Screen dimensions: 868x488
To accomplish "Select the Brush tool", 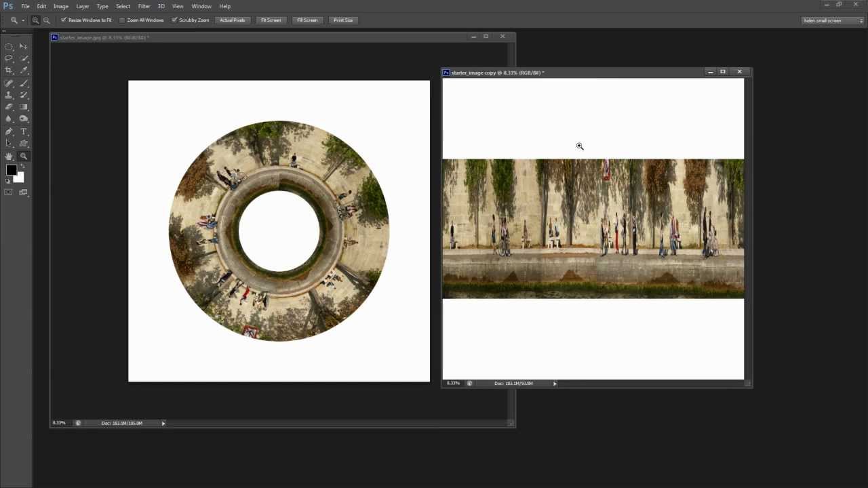I will click(24, 83).
